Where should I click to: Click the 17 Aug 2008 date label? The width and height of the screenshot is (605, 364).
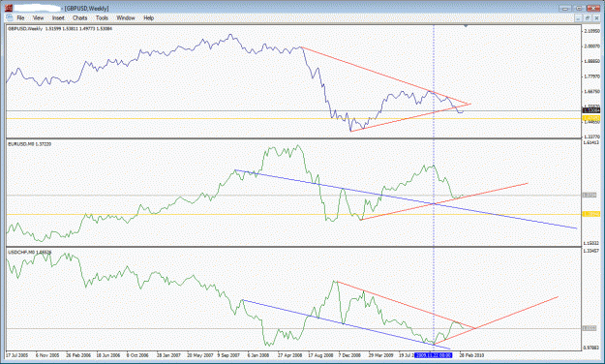[x=320, y=355]
